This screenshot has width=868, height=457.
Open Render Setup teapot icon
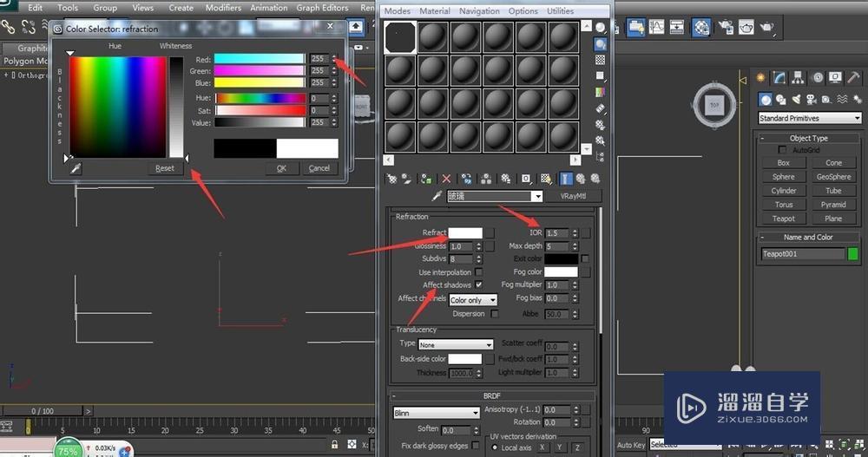click(726, 27)
